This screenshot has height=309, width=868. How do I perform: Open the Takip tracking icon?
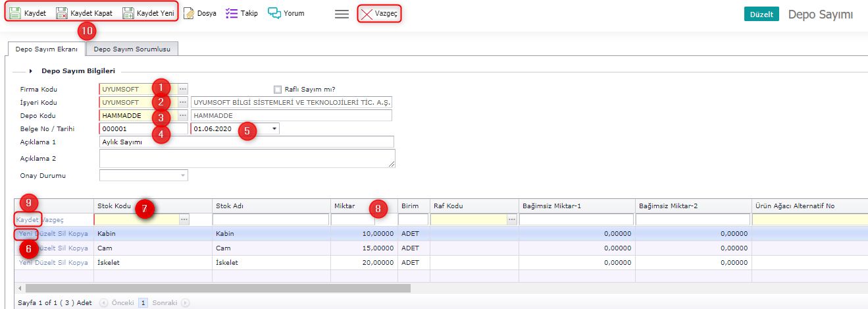pos(231,13)
